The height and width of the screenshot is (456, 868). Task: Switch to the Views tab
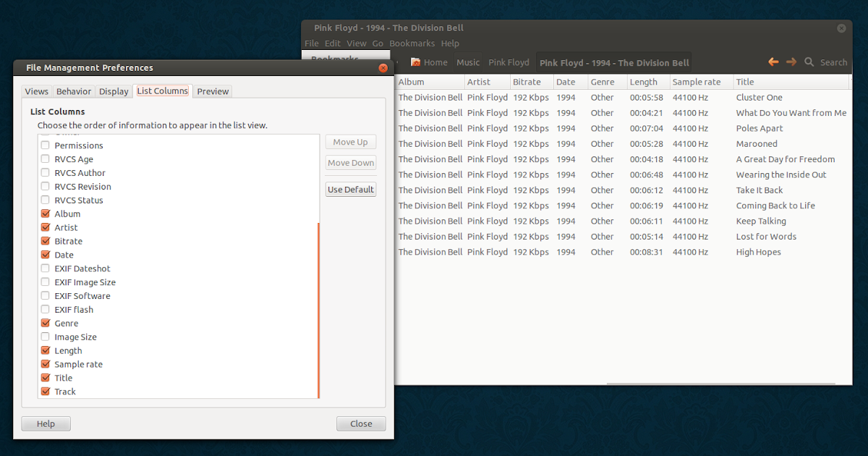(36, 91)
